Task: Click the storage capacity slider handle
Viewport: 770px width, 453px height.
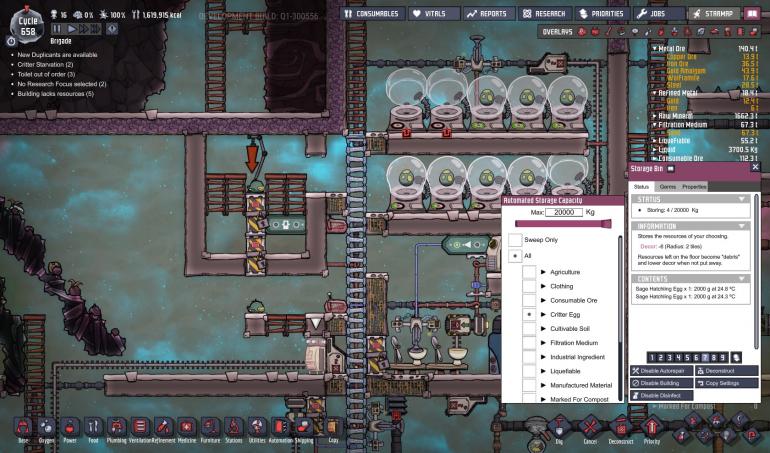Action: (x=606, y=224)
